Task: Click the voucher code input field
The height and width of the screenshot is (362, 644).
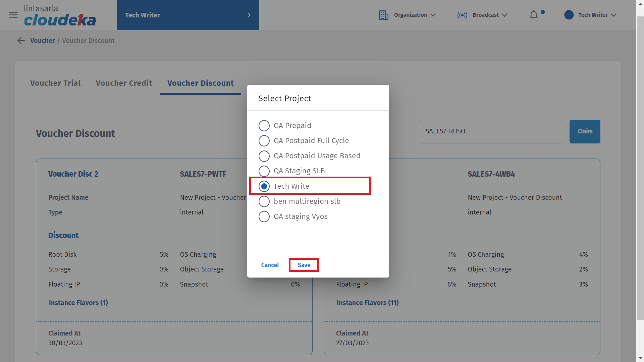Action: click(490, 131)
